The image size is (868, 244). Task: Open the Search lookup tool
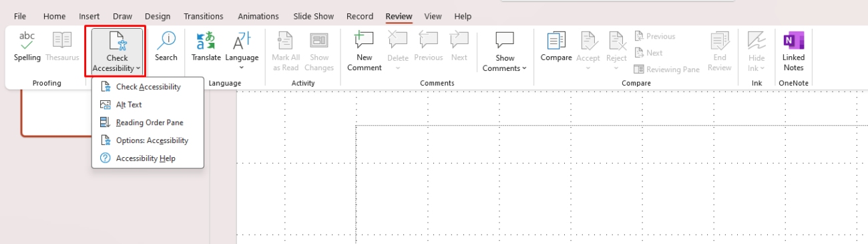coord(166,47)
